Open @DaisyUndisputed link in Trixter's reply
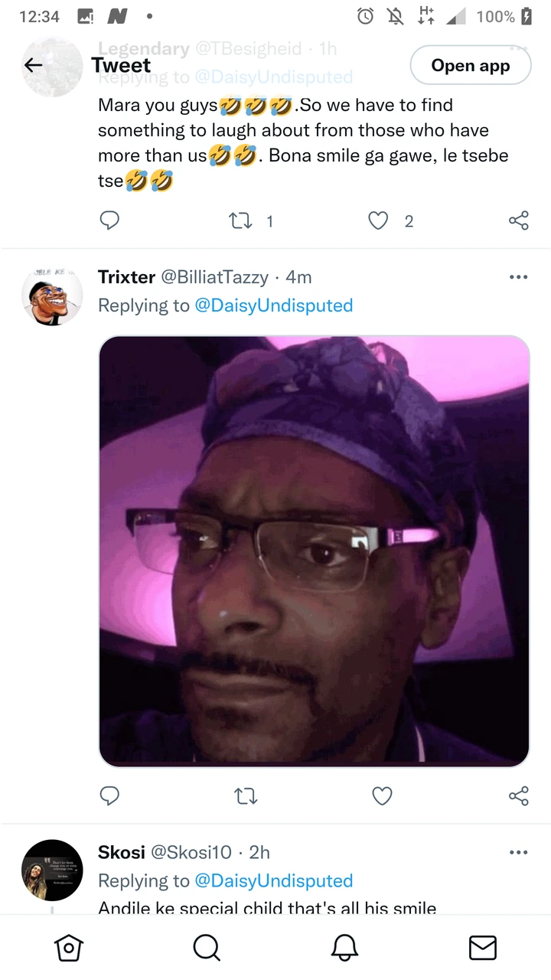This screenshot has height=980, width=551. 274,305
